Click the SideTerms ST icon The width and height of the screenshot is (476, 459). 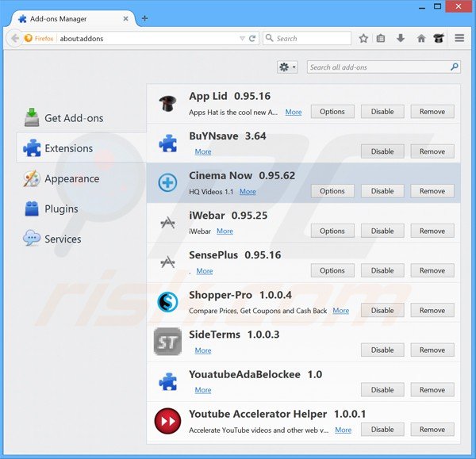167,342
